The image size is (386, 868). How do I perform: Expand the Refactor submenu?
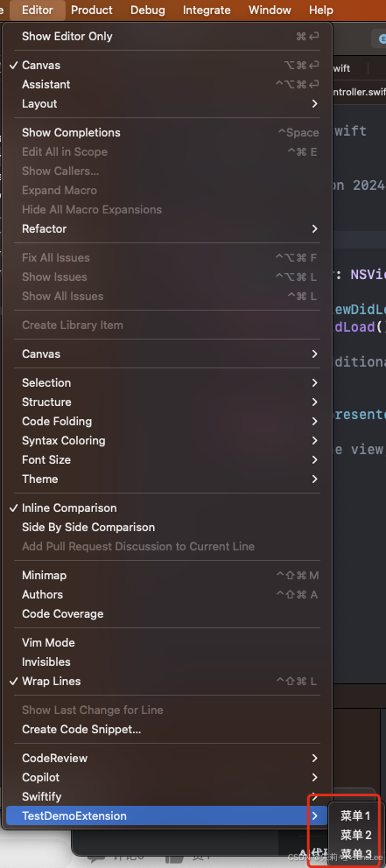(x=167, y=229)
